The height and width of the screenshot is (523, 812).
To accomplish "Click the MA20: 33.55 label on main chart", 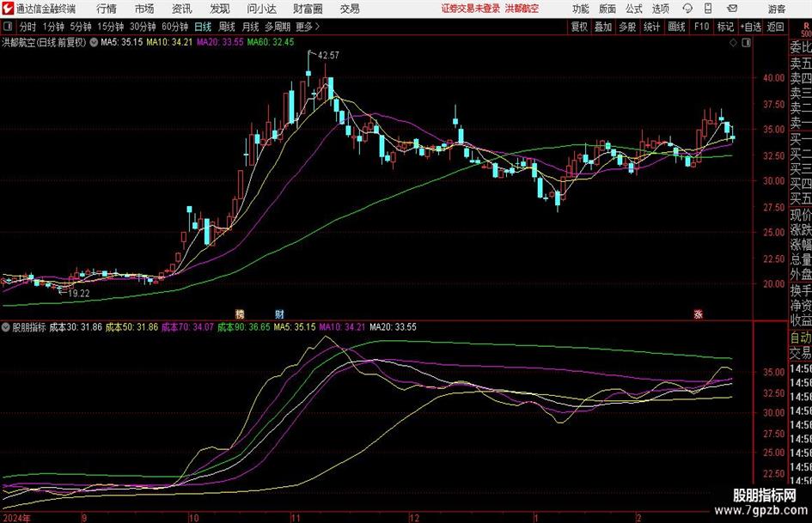I will click(220, 42).
